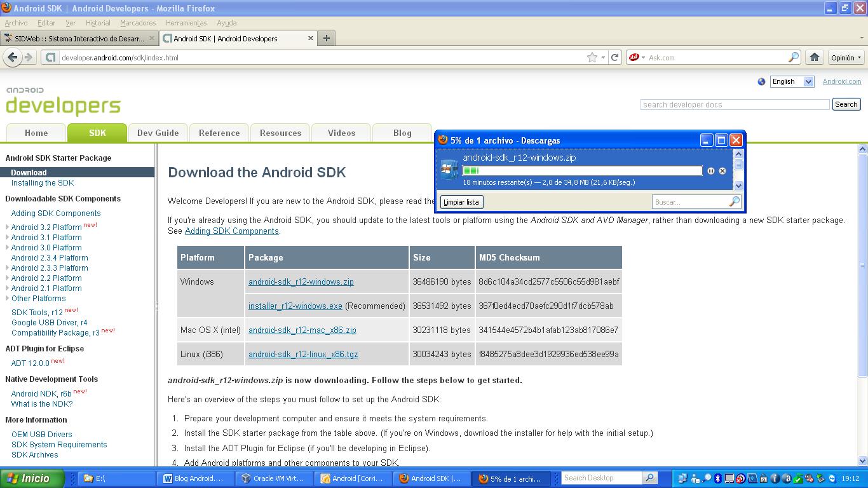
Task: Click the download progress bar
Action: 582,171
